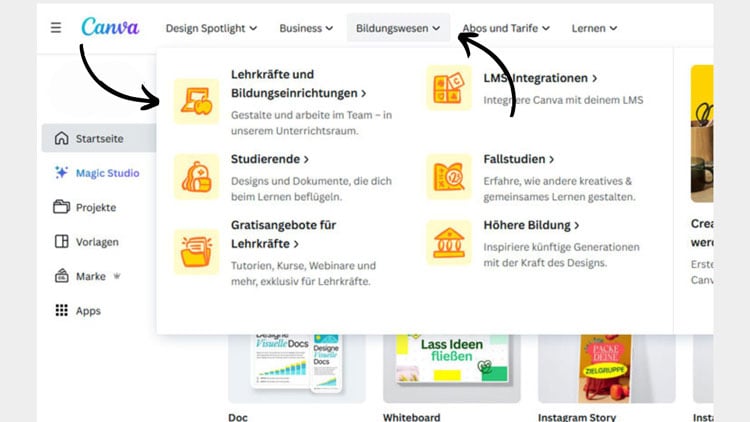Image resolution: width=750 pixels, height=422 pixels.
Task: Click the Lehrkräfte und Bildungseinrichtungen icon
Action: point(196,100)
